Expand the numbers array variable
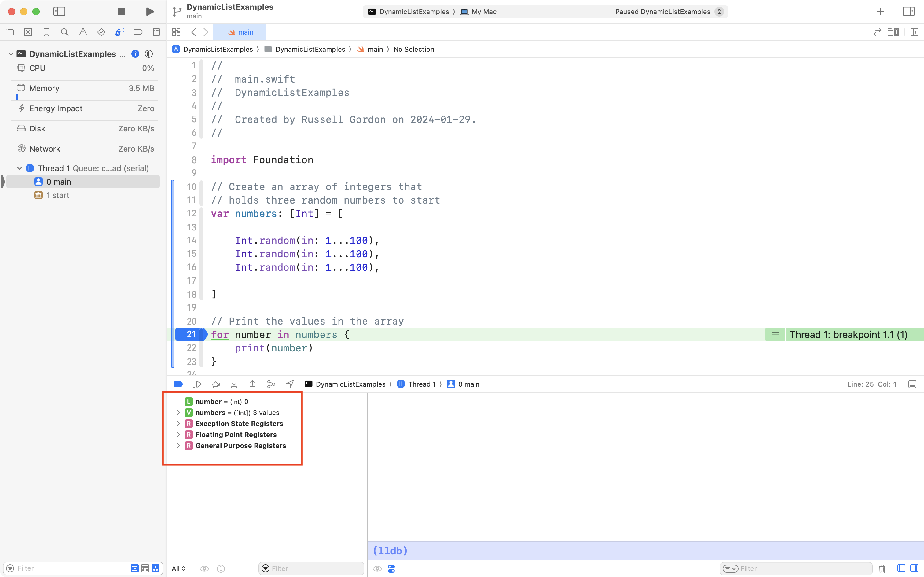The width and height of the screenshot is (924, 577). pyautogui.click(x=178, y=413)
